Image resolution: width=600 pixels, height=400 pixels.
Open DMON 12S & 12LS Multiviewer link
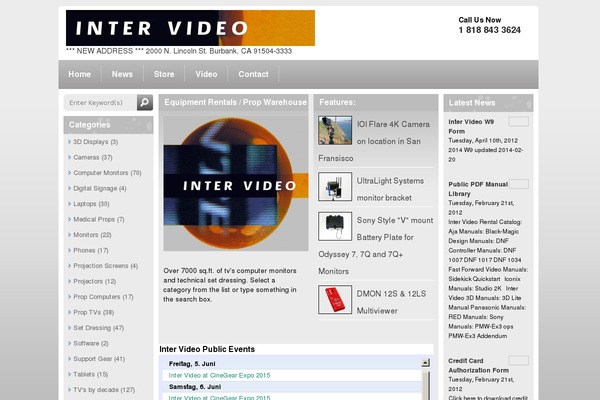tap(391, 302)
